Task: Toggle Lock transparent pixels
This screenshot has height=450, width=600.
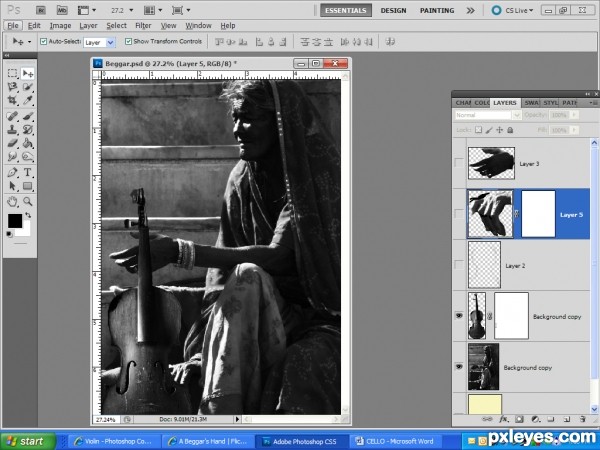Action: click(478, 130)
